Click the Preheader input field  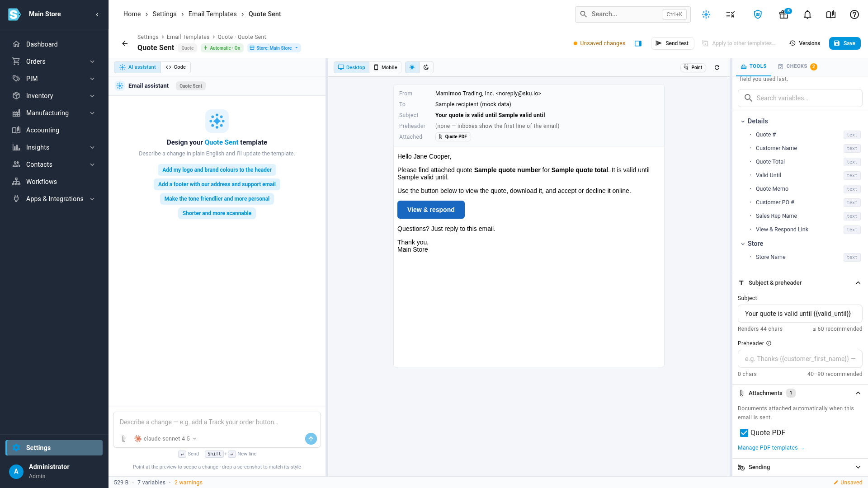click(800, 359)
